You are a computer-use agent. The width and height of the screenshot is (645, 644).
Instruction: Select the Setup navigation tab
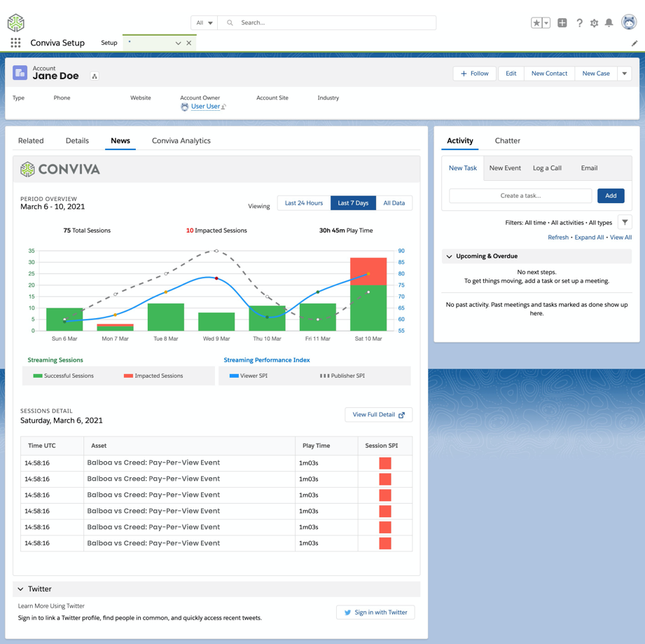coord(109,43)
